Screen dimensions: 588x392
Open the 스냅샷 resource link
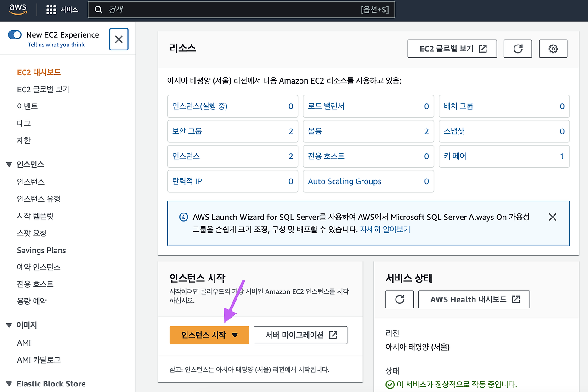click(454, 131)
